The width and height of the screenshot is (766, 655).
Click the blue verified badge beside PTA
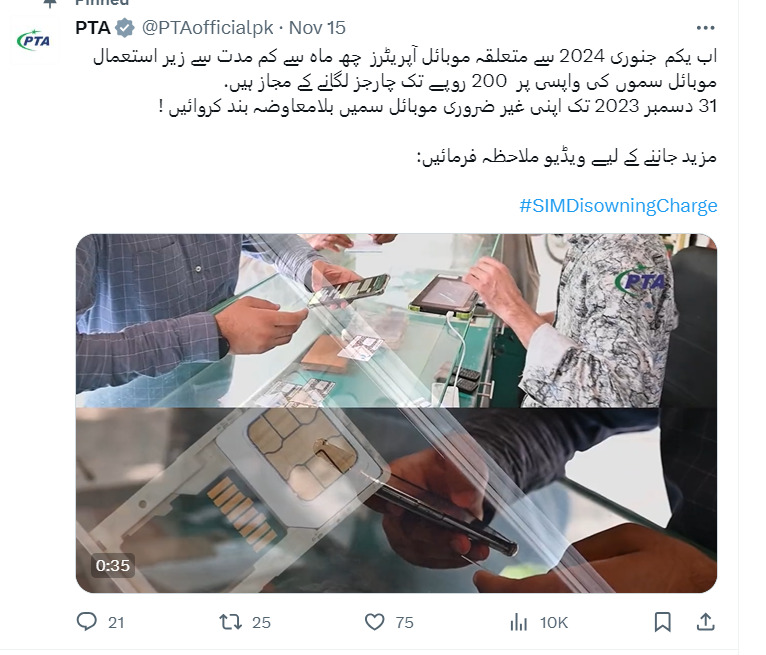tap(125, 28)
